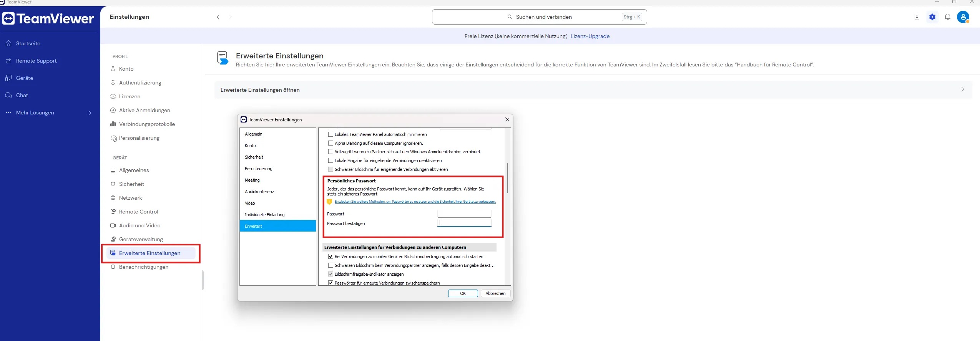This screenshot has height=341, width=980.
Task: Open Individuelle Einladung category
Action: click(278, 215)
